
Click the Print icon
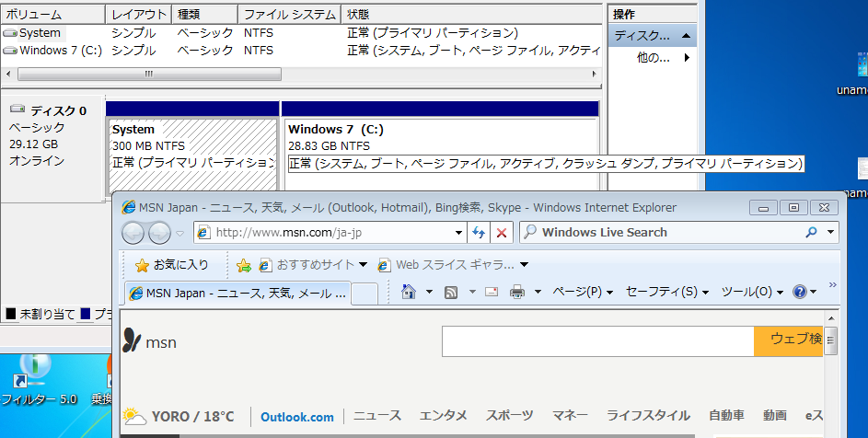pyautogui.click(x=517, y=292)
